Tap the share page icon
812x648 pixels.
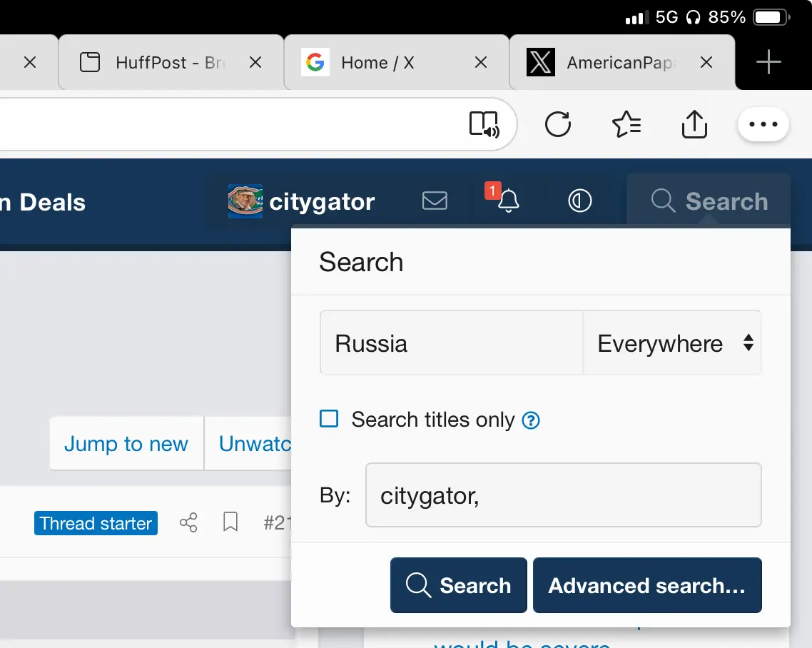point(694,125)
